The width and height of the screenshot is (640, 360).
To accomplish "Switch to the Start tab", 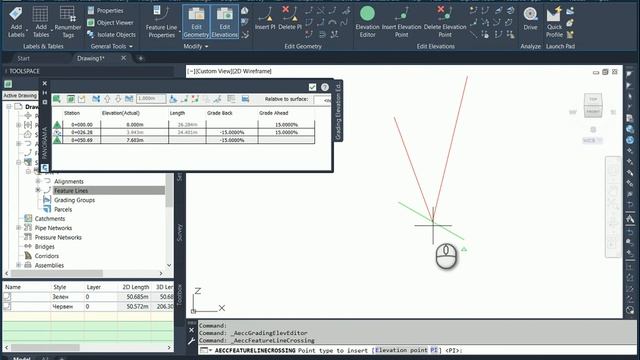I will (x=23, y=58).
